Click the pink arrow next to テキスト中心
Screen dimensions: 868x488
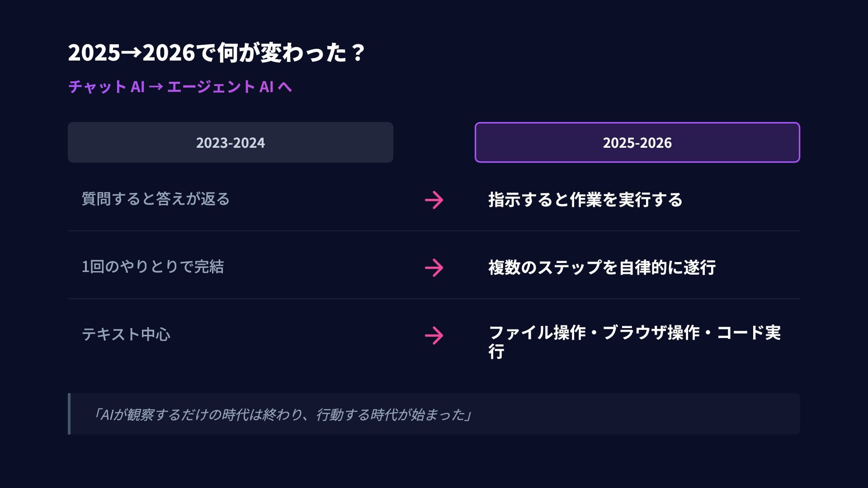434,335
